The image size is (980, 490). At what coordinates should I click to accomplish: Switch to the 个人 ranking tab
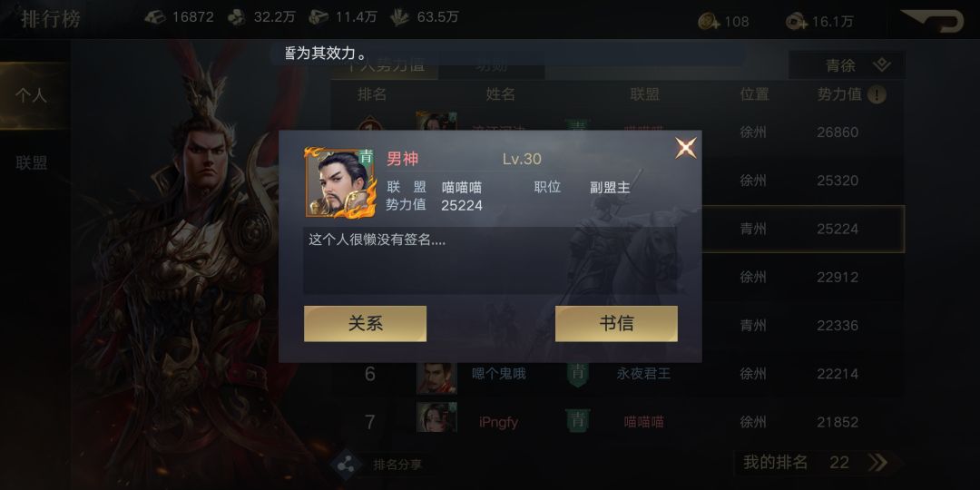[32, 95]
